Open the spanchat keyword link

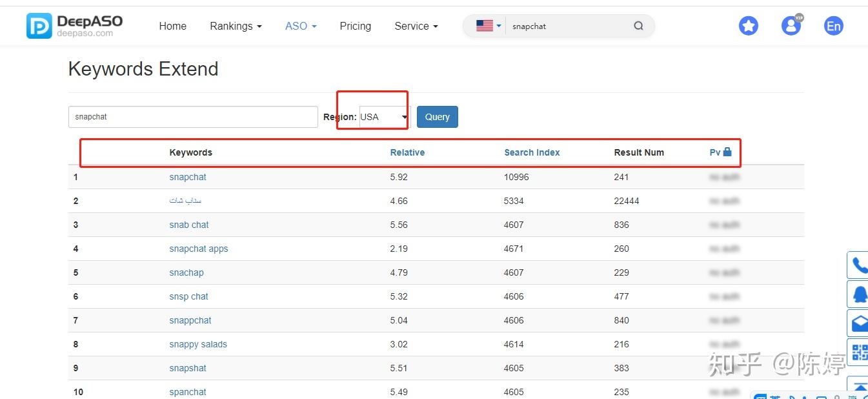click(188, 392)
